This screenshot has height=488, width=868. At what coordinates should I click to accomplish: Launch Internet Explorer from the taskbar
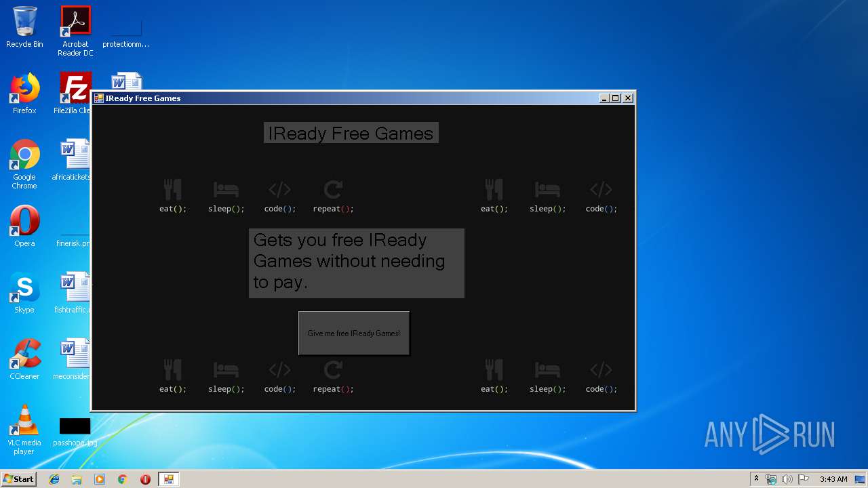pyautogui.click(x=54, y=479)
